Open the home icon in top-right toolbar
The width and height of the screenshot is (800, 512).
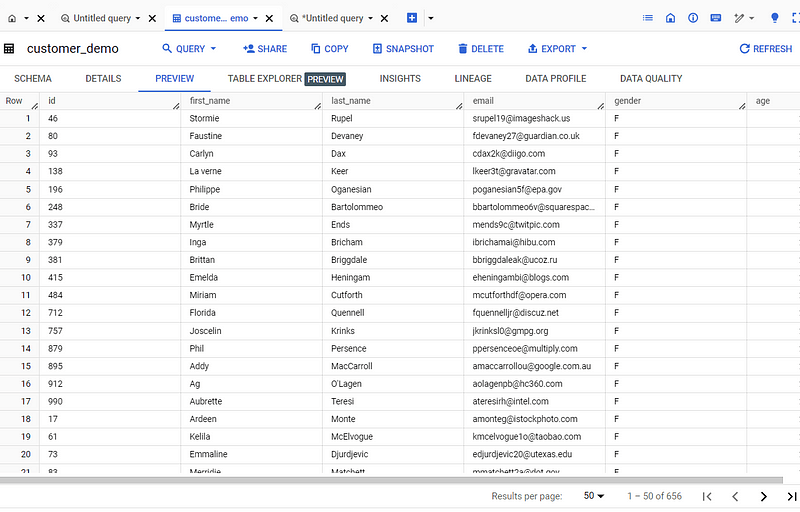pos(670,18)
